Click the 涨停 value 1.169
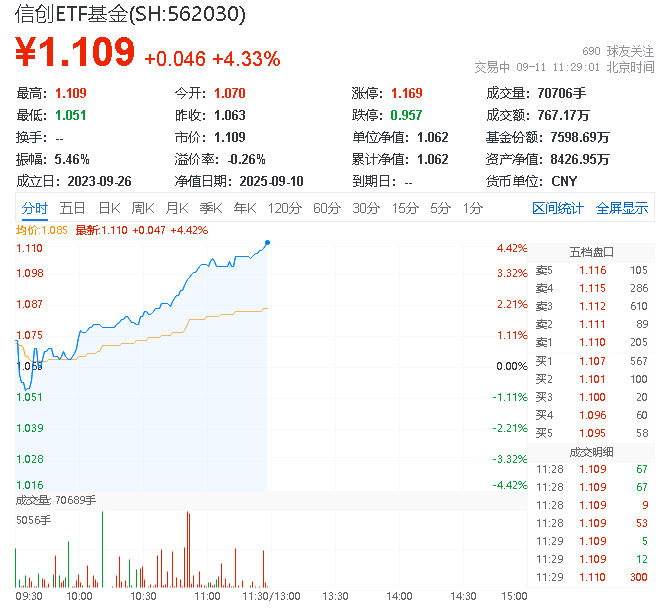660x615 pixels. 407,93
